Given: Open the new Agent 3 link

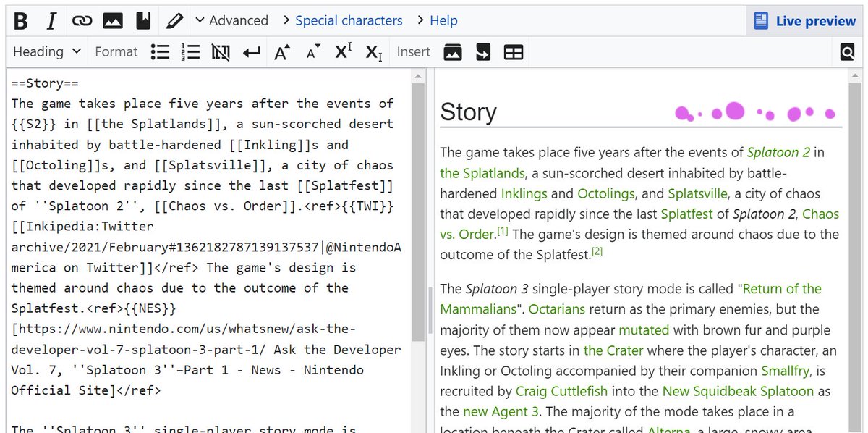Looking at the screenshot, I should pyautogui.click(x=501, y=411).
